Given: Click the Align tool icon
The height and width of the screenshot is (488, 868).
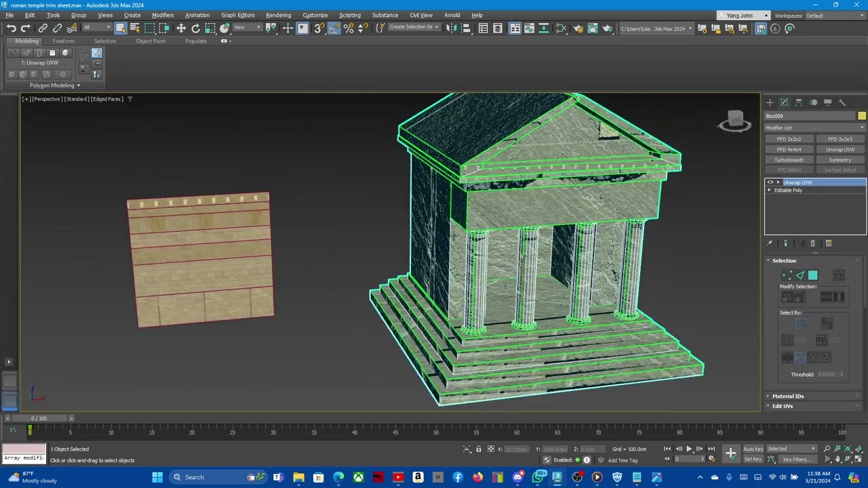Looking at the screenshot, I should point(466,28).
